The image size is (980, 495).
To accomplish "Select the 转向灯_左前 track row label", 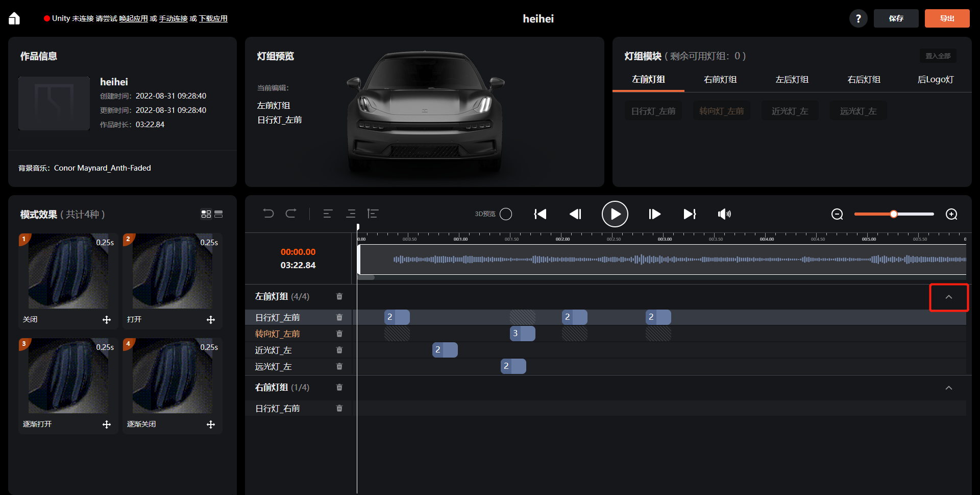I will click(x=277, y=334).
